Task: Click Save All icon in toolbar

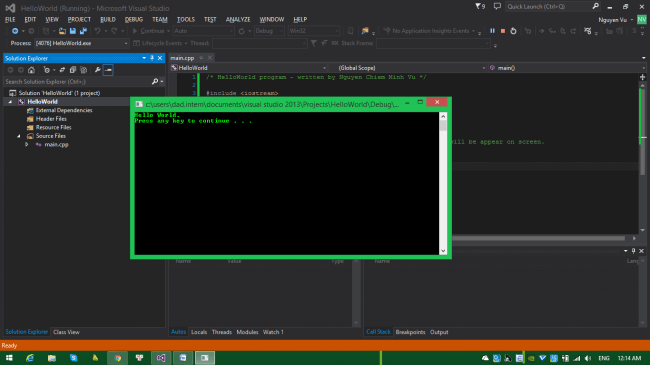Action: click(83, 31)
